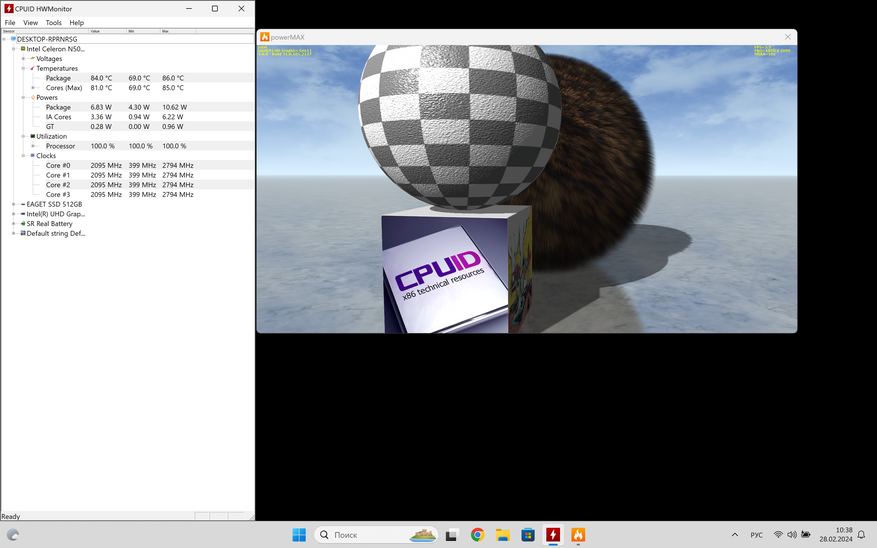Open the View menu in HWMonitor
Viewport: 877px width, 548px height.
(x=30, y=23)
